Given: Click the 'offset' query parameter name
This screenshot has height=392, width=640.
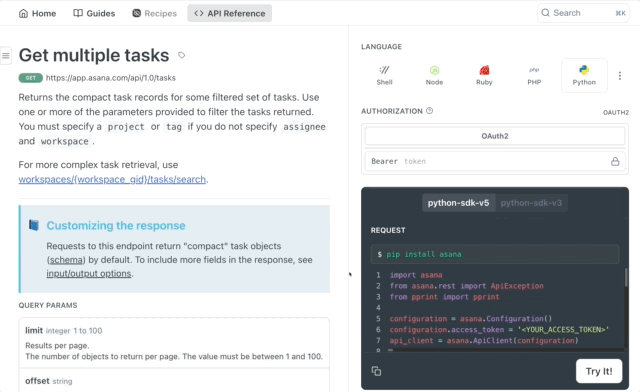Looking at the screenshot, I should [x=37, y=381].
